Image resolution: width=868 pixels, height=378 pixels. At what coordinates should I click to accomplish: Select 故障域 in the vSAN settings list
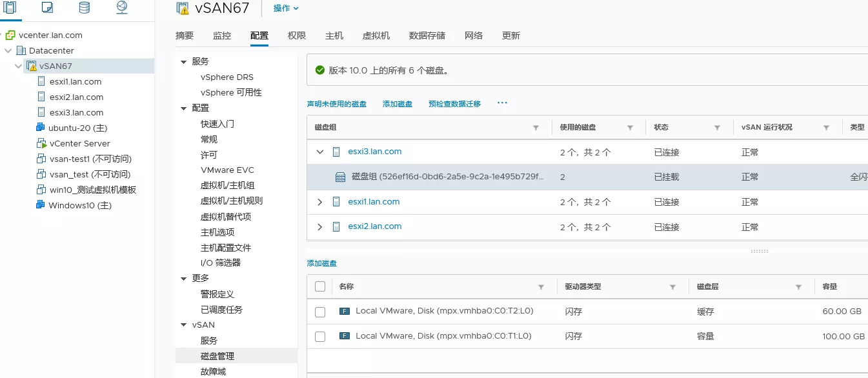pos(213,372)
